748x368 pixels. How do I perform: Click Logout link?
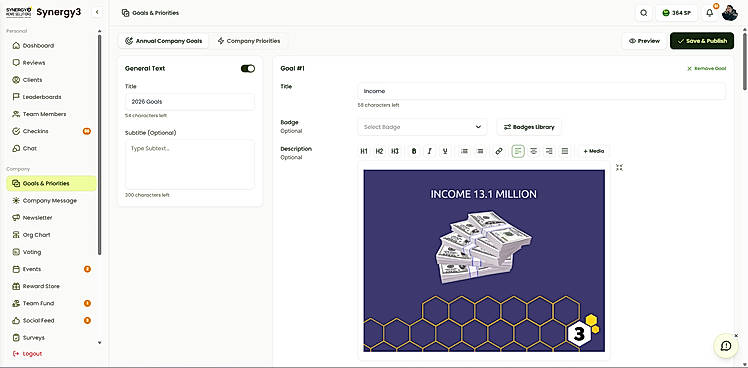point(27,354)
